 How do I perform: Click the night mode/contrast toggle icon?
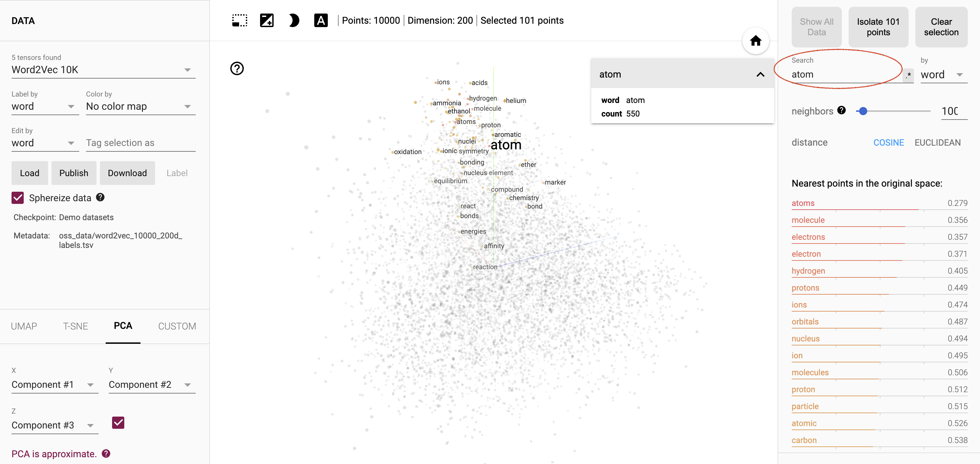[293, 21]
